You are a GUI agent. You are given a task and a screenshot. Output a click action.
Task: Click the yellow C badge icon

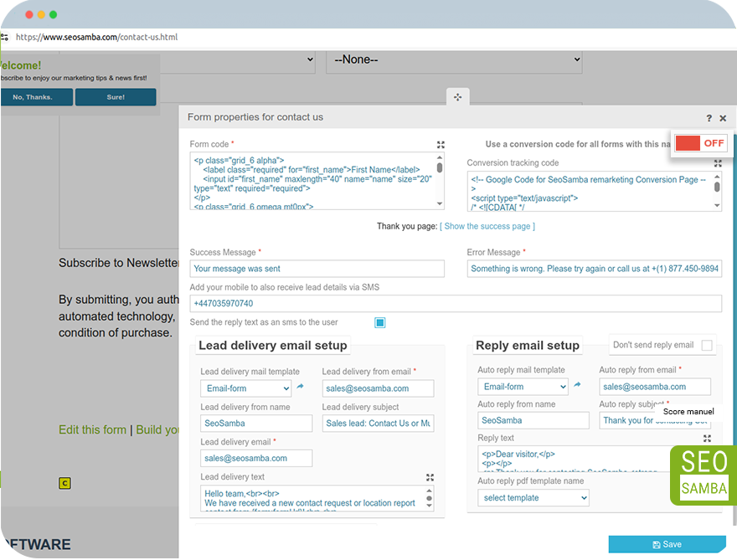tap(64, 483)
